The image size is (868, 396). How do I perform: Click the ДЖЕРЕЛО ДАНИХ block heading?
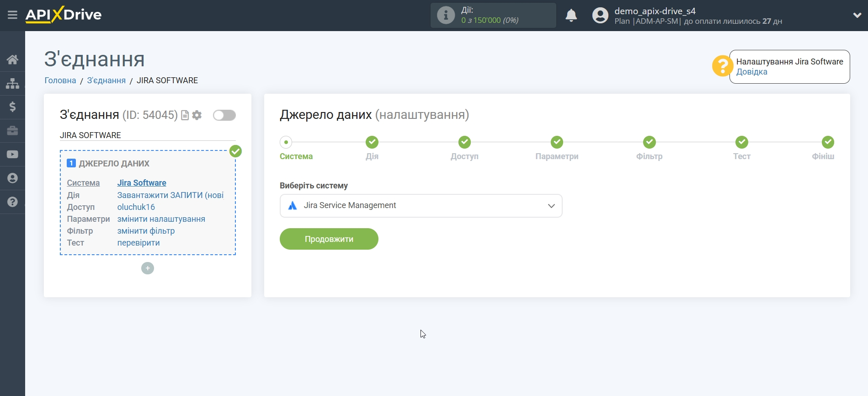pos(114,164)
